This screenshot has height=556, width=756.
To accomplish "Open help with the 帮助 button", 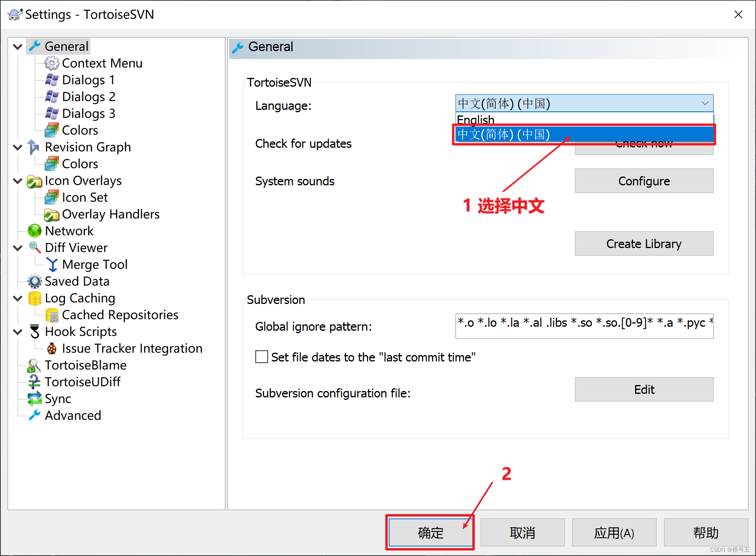I will click(706, 532).
